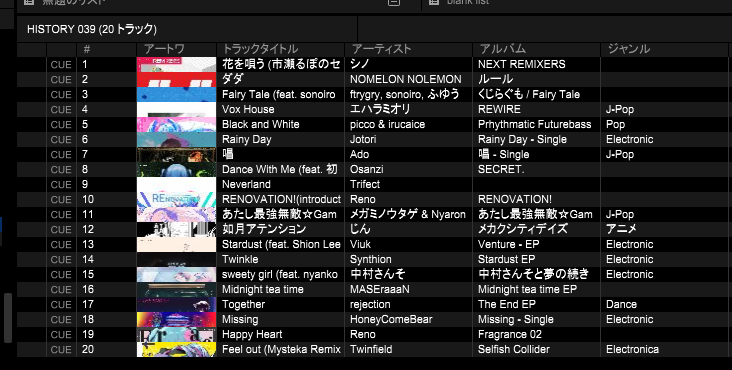732x370 pixels.
Task: Select artwork thumbnail for Happy Heart
Action: pos(176,335)
